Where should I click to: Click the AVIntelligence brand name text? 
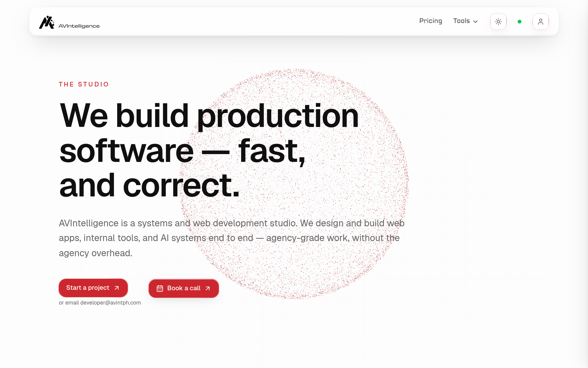click(x=79, y=26)
